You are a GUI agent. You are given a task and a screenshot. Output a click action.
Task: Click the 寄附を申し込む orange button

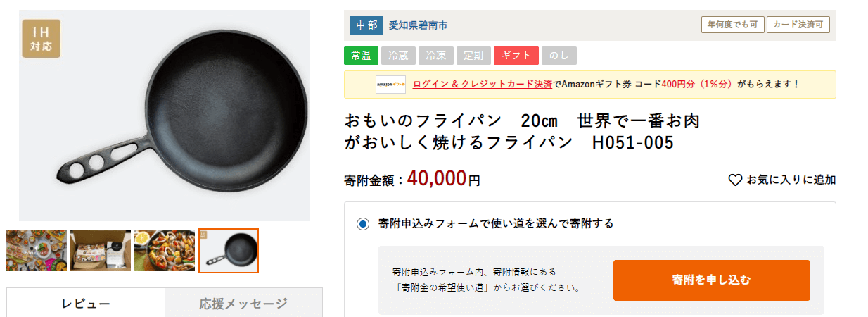(711, 280)
